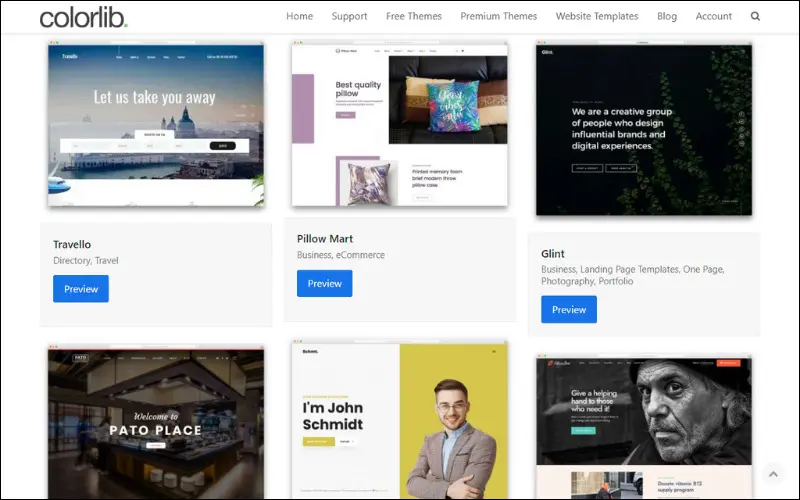The width and height of the screenshot is (800, 500).
Task: Open the Blog menu item
Action: [667, 16]
